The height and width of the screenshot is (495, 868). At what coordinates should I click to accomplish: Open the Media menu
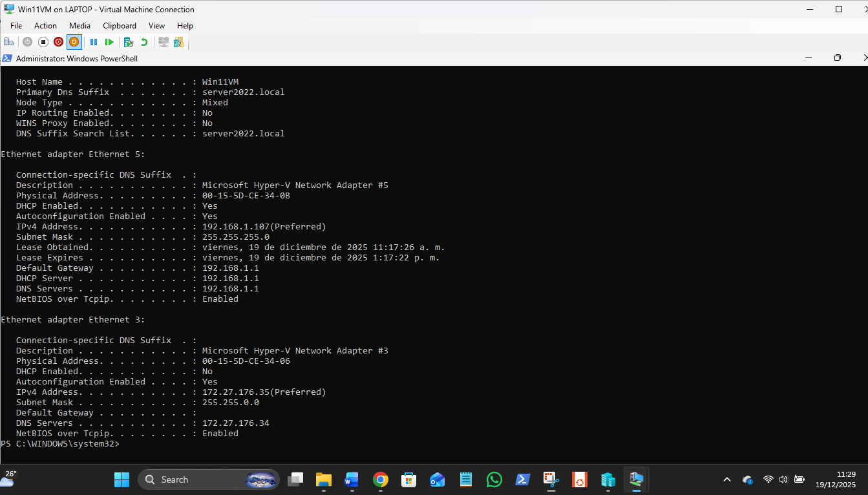click(79, 26)
